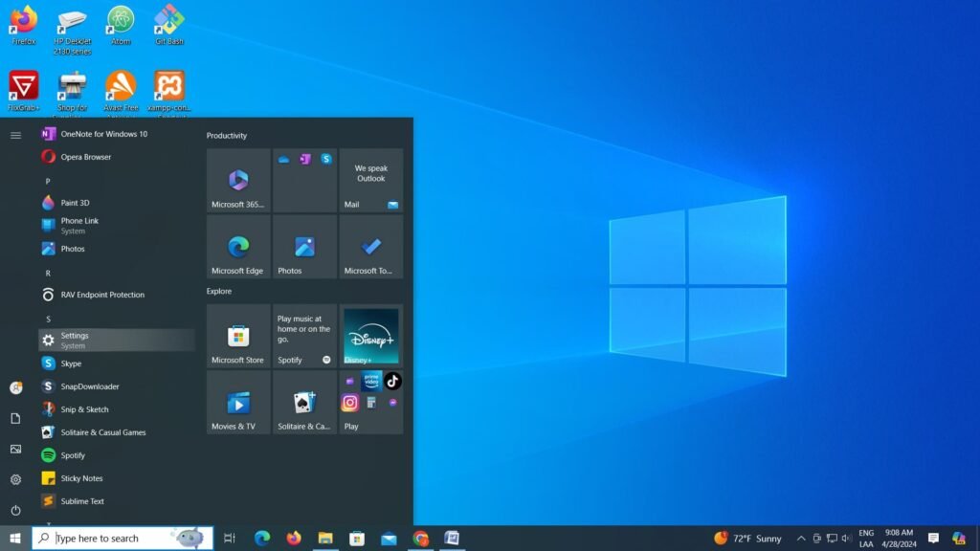Open Firefox desktop shortcut
The image size is (980, 551).
click(24, 25)
